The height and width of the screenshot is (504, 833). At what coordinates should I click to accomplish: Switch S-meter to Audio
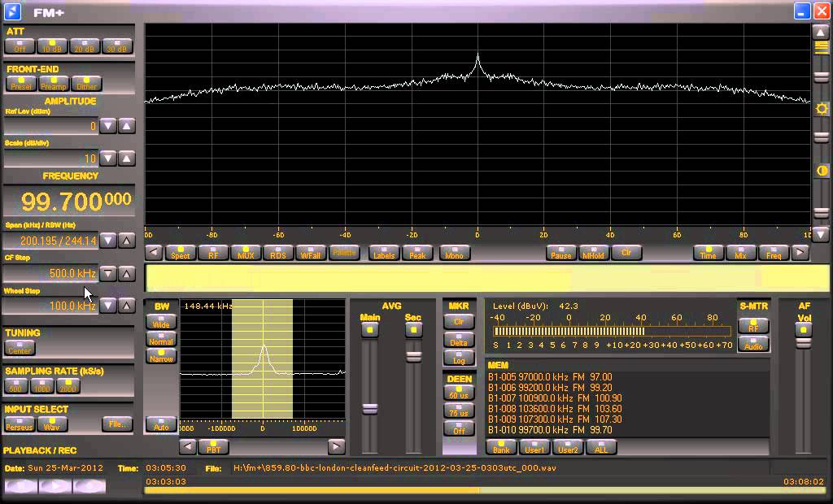click(x=753, y=344)
